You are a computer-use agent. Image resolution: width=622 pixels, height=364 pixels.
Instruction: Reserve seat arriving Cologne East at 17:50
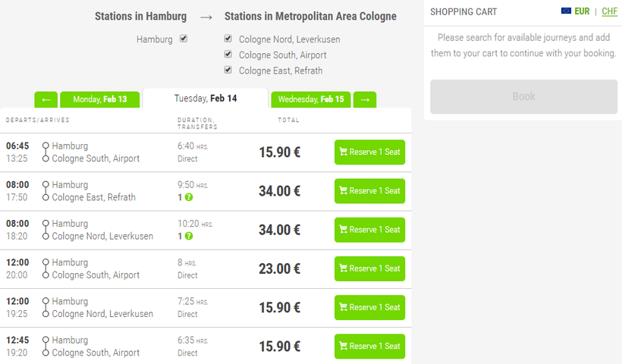369,191
